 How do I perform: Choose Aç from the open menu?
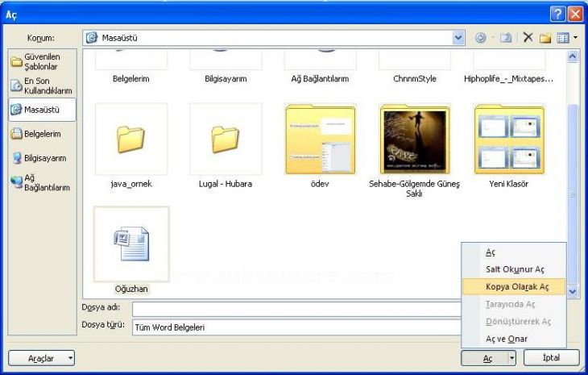click(x=513, y=252)
